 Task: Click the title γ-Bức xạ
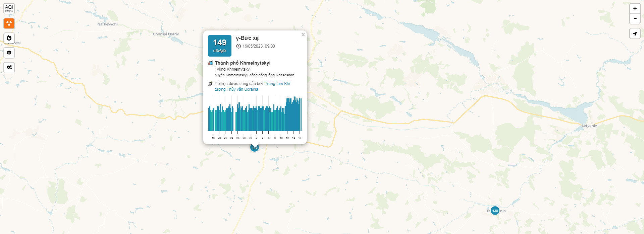pyautogui.click(x=247, y=38)
